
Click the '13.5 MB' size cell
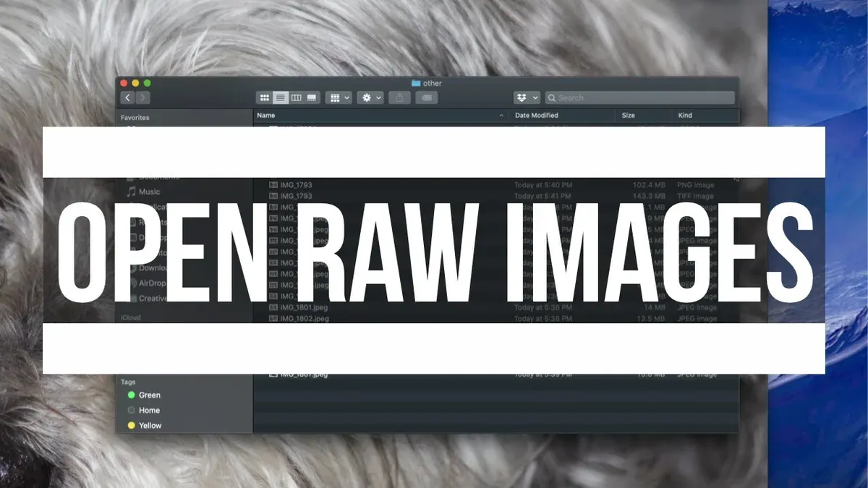651,319
